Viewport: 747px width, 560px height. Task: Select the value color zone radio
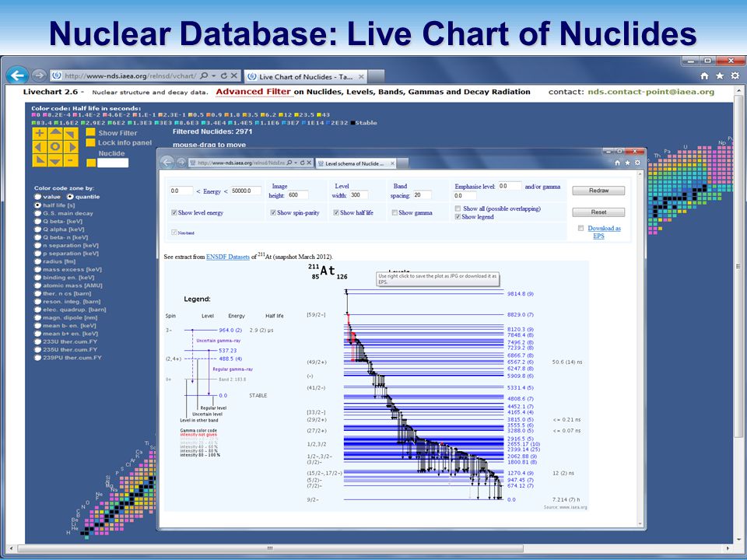coord(37,197)
